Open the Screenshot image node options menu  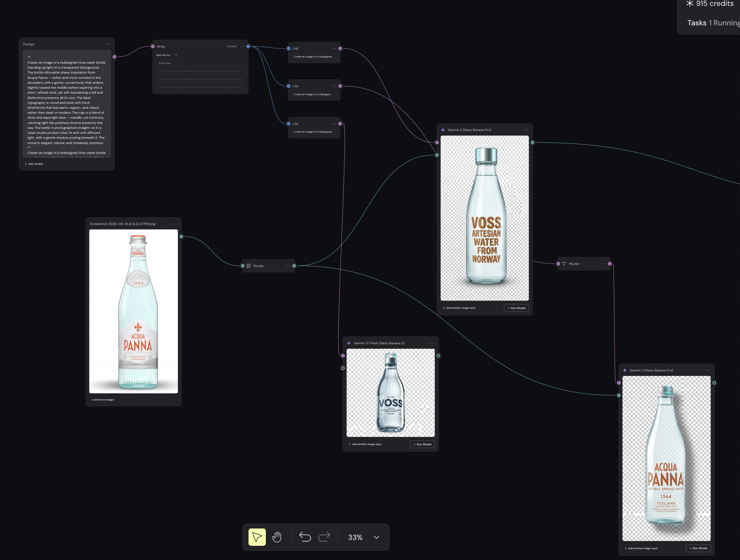(175, 224)
